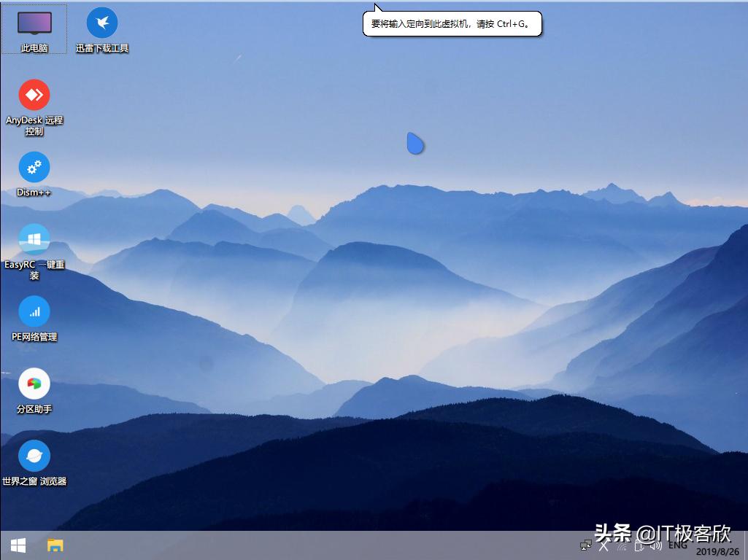Open the volume slider from the speaker icon
The height and width of the screenshot is (560, 748).
tap(656, 545)
